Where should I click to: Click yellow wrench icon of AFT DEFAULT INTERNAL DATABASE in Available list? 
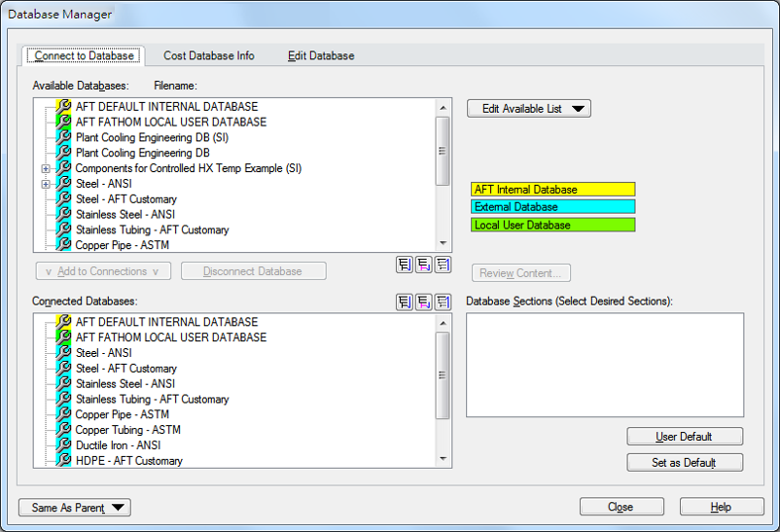click(x=63, y=107)
